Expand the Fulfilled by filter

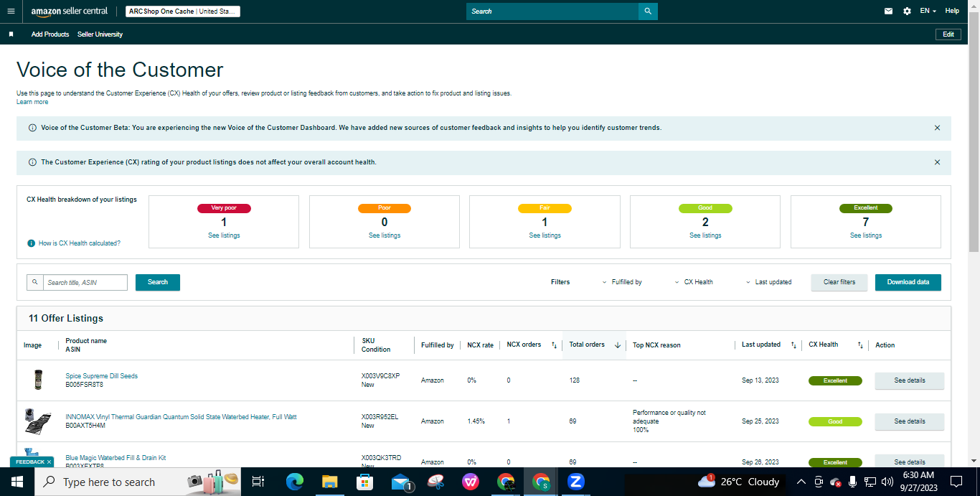coord(622,282)
